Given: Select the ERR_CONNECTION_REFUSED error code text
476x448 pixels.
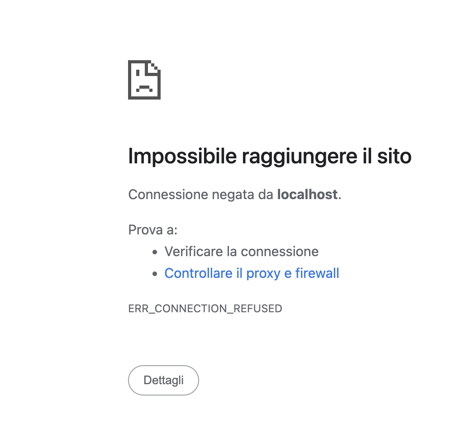Looking at the screenshot, I should pyautogui.click(x=205, y=309).
